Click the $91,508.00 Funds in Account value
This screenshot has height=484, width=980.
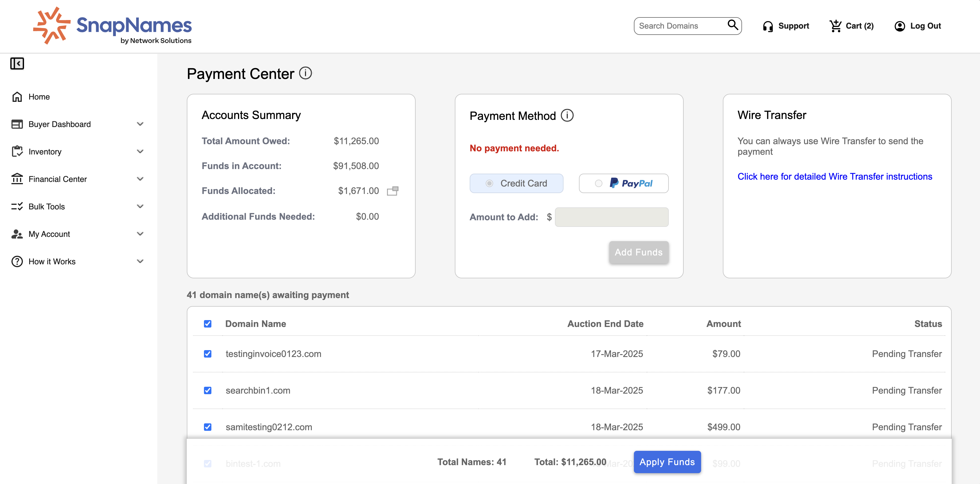click(x=356, y=166)
